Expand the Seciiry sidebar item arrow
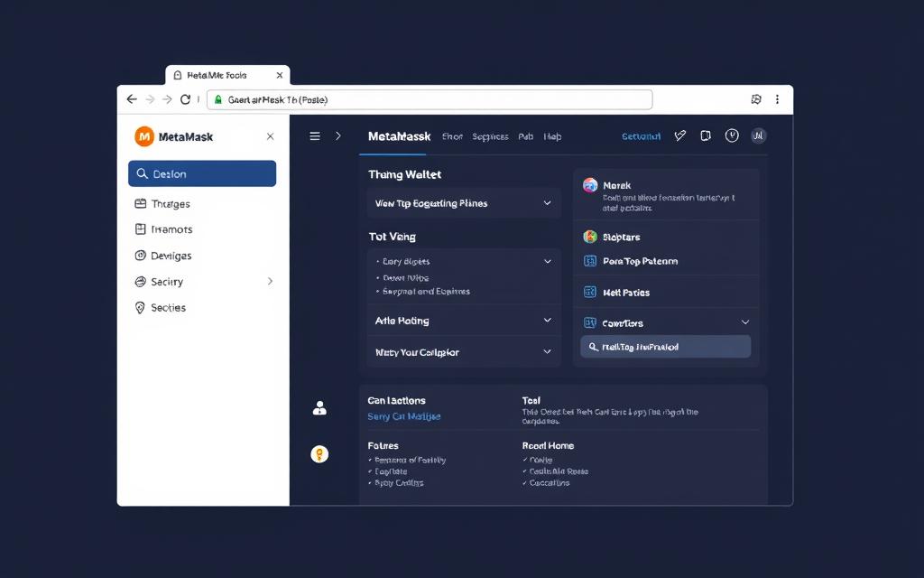Screen dimensions: 924x578 pyautogui.click(x=270, y=282)
